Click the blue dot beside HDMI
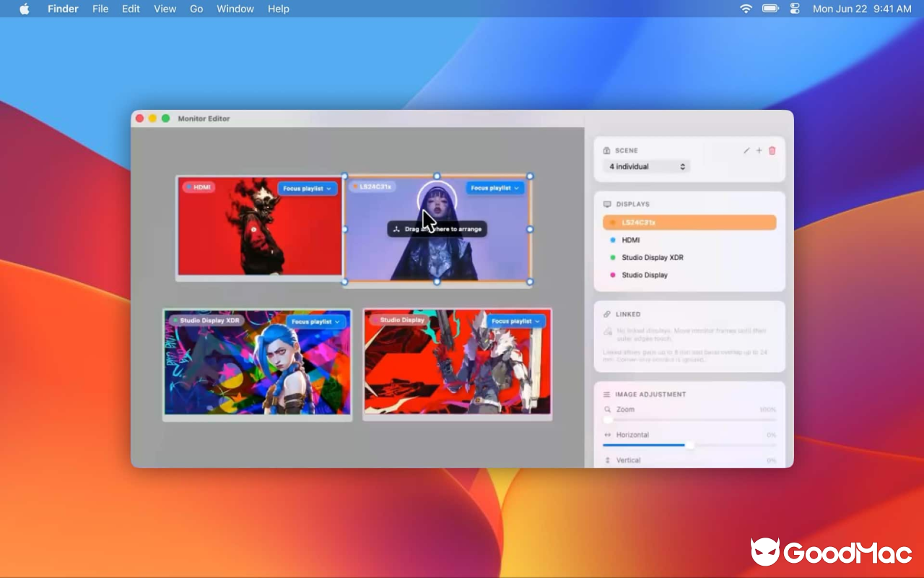Screen dimensions: 924x578 tap(613, 240)
